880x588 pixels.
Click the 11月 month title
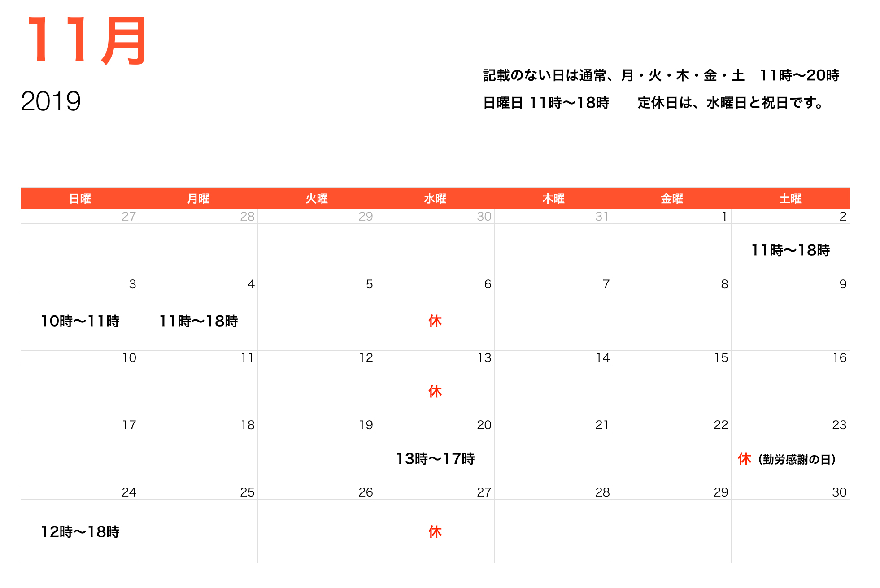click(x=87, y=41)
